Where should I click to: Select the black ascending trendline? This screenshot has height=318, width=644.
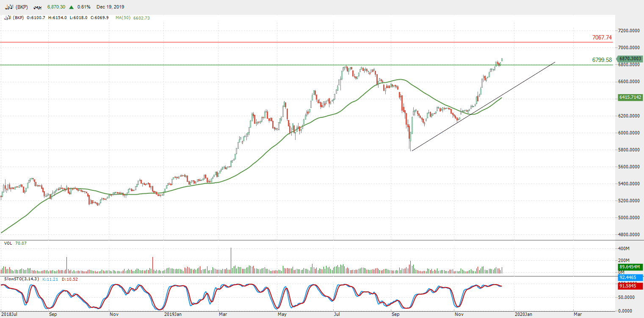[483, 106]
